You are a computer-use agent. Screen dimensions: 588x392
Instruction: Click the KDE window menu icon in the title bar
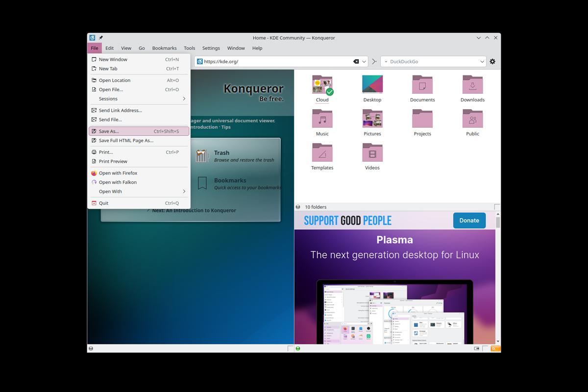(x=92, y=38)
